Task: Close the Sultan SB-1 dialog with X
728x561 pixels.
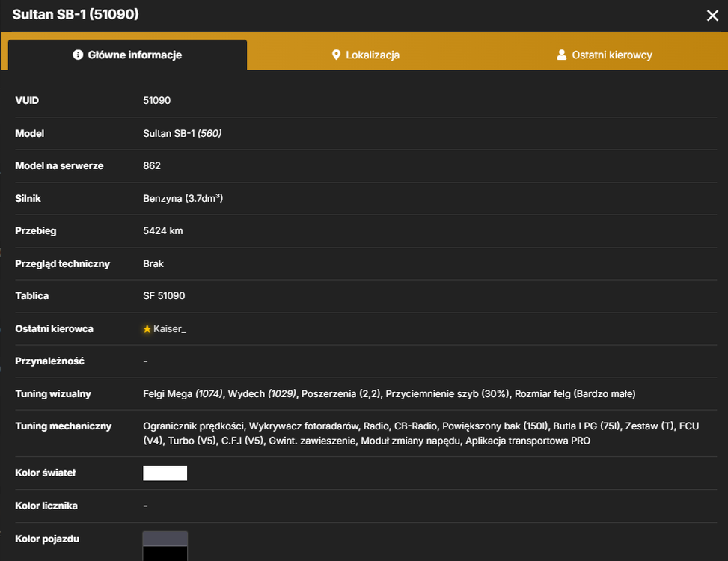Action: [712, 16]
